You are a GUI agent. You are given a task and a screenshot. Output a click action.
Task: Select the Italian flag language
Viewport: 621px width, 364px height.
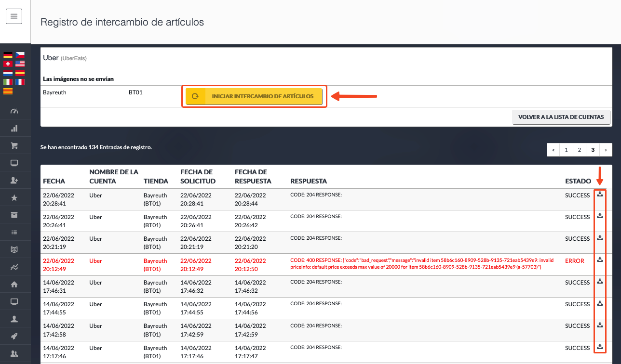click(8, 82)
